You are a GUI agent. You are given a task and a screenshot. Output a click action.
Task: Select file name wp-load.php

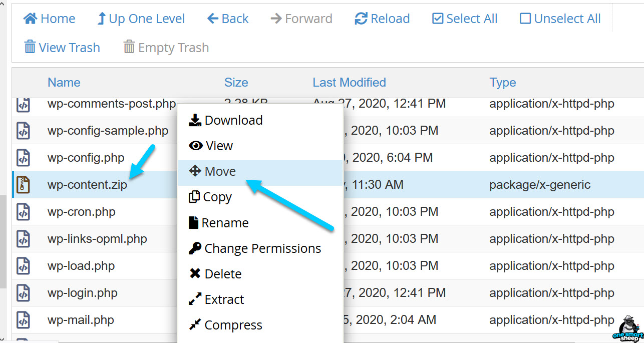81,266
